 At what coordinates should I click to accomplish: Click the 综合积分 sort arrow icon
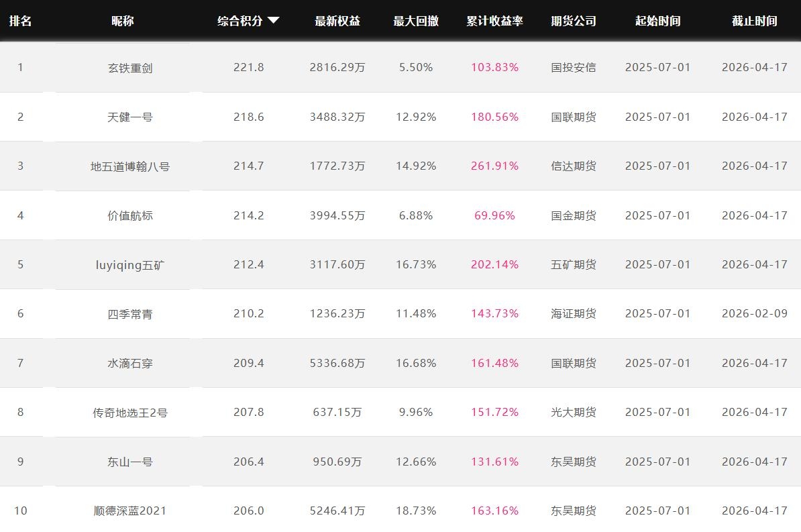(273, 21)
